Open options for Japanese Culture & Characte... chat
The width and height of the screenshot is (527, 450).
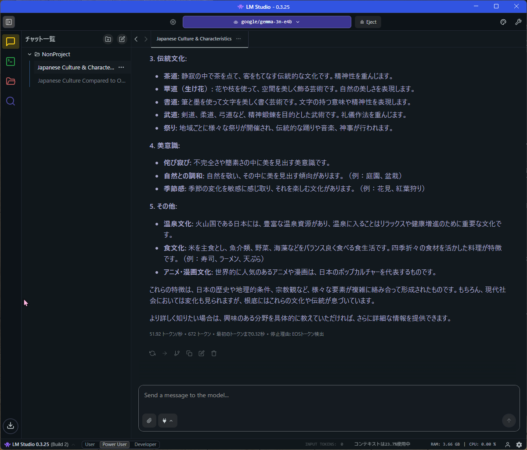click(121, 68)
